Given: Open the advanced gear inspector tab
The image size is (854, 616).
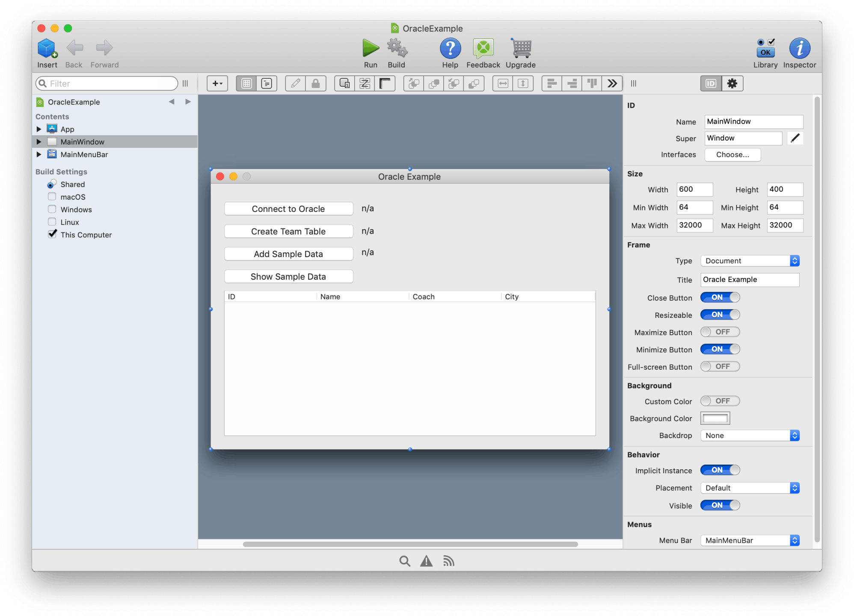Looking at the screenshot, I should click(x=732, y=83).
